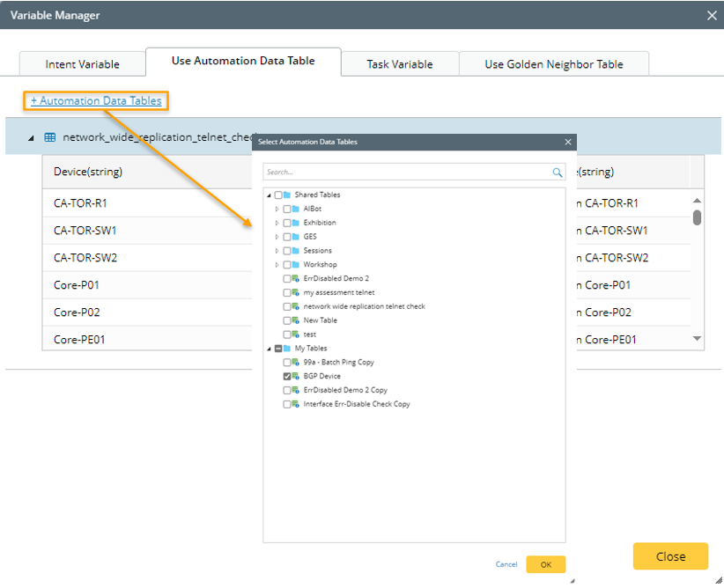Switch to the Intent Variable tab
724x588 pixels.
82,64
